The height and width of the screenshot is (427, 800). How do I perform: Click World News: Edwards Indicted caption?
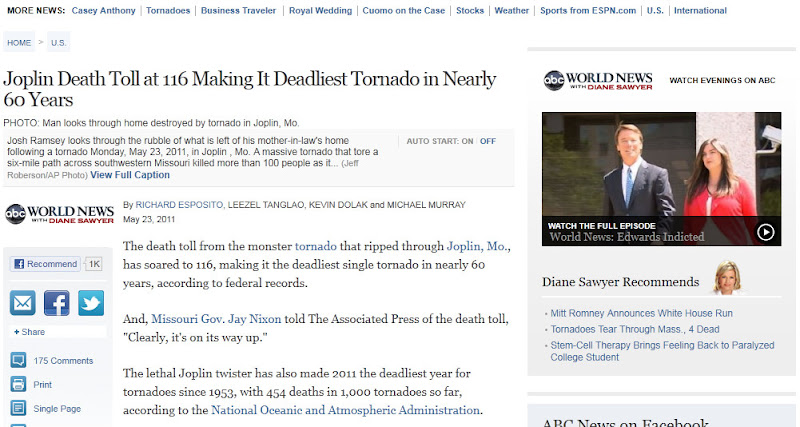click(x=627, y=237)
